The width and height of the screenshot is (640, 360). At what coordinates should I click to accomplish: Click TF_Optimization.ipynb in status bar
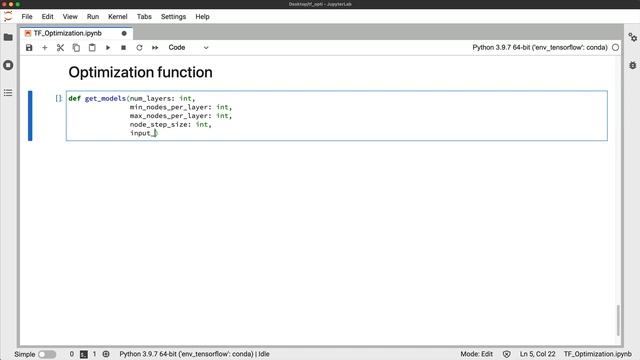click(598, 354)
